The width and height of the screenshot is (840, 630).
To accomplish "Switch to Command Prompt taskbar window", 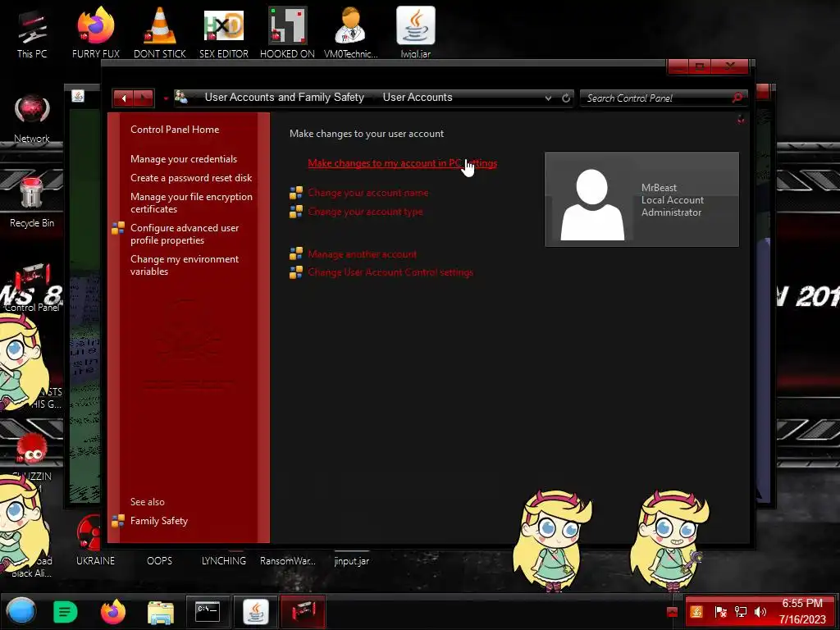I will [x=208, y=611].
